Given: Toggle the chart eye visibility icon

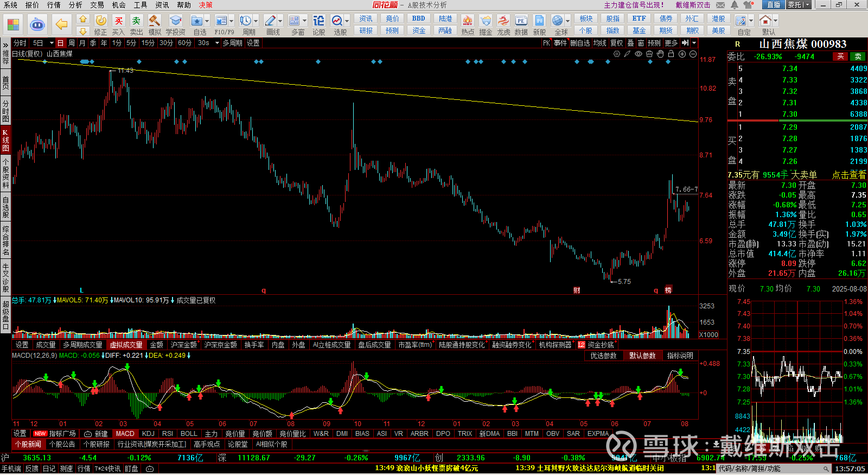Looking at the screenshot, I should pos(639,54).
